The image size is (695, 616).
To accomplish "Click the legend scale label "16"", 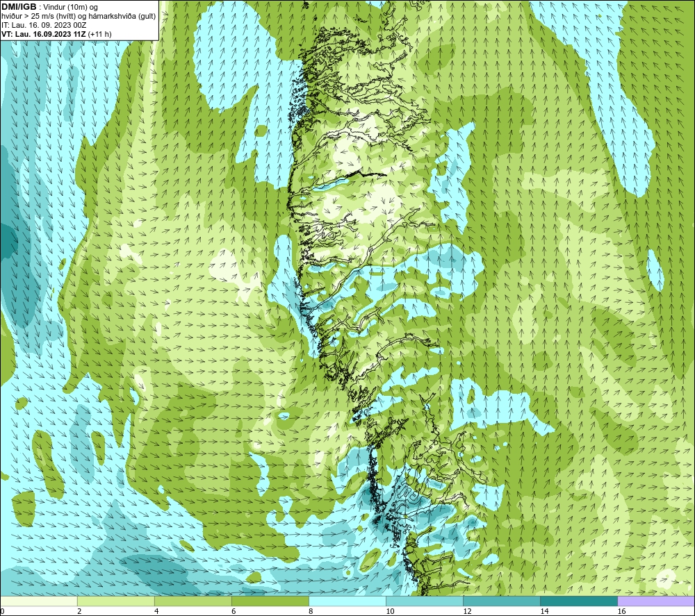I will pyautogui.click(x=621, y=612).
